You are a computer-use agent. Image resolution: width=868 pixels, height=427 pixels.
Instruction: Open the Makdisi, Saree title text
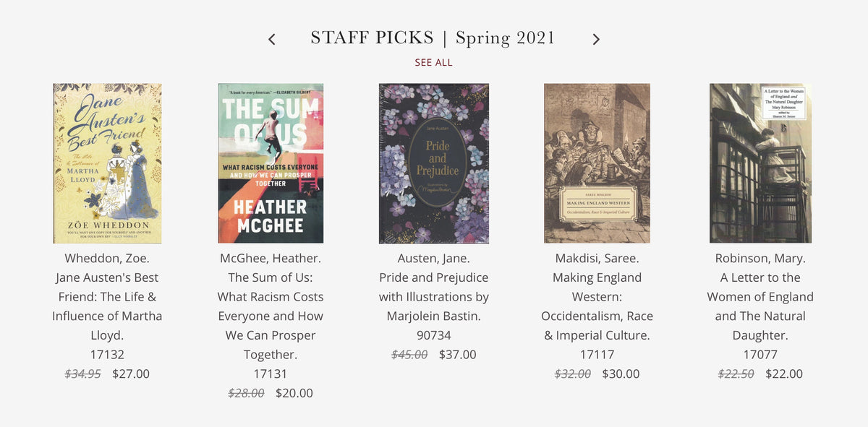coord(597,297)
